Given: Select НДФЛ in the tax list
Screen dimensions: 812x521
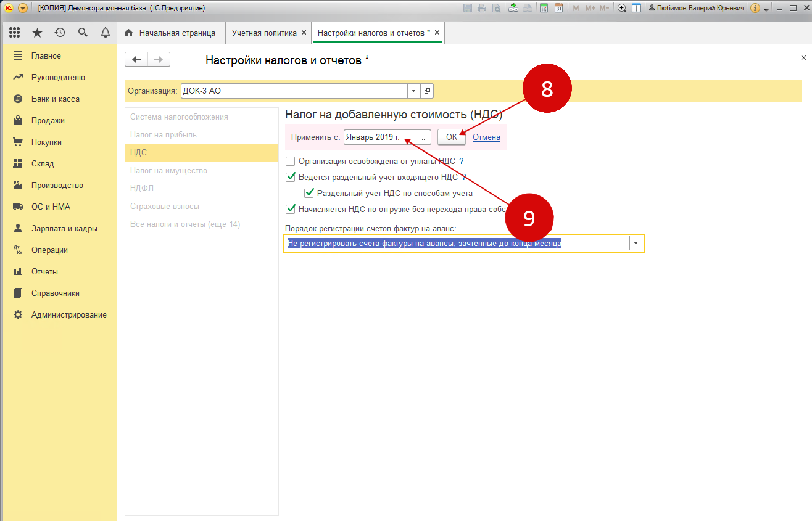Looking at the screenshot, I should (202, 188).
